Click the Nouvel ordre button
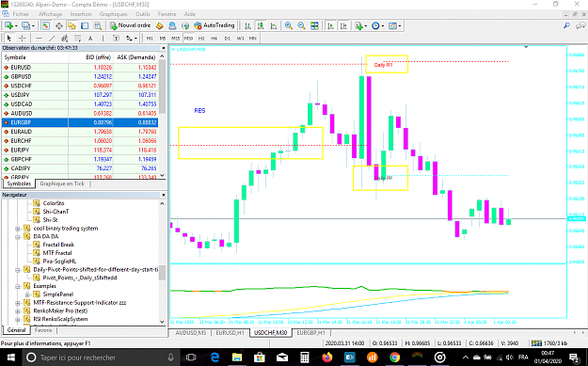Image resolution: width=588 pixels, height=366 pixels. coord(131,25)
